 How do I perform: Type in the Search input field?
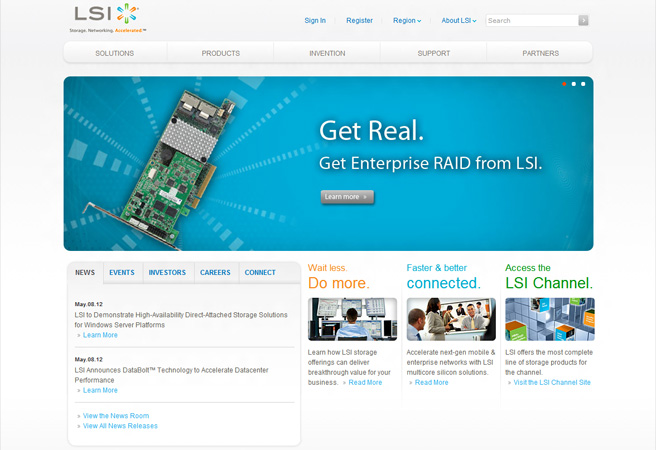coord(530,20)
